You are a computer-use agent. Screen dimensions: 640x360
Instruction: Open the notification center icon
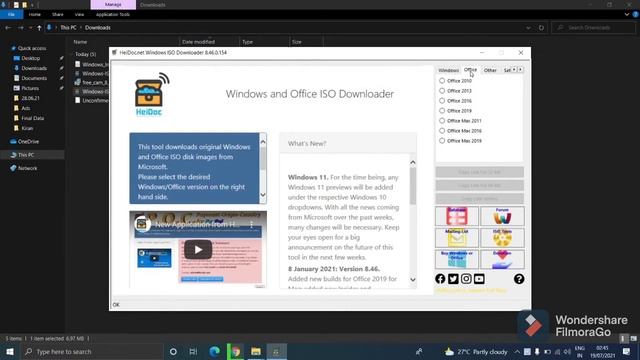coord(626,351)
